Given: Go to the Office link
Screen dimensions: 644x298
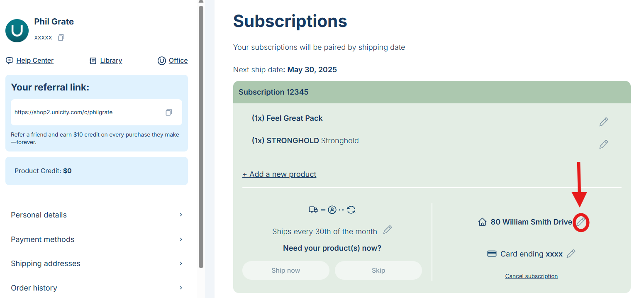Looking at the screenshot, I should [x=178, y=61].
